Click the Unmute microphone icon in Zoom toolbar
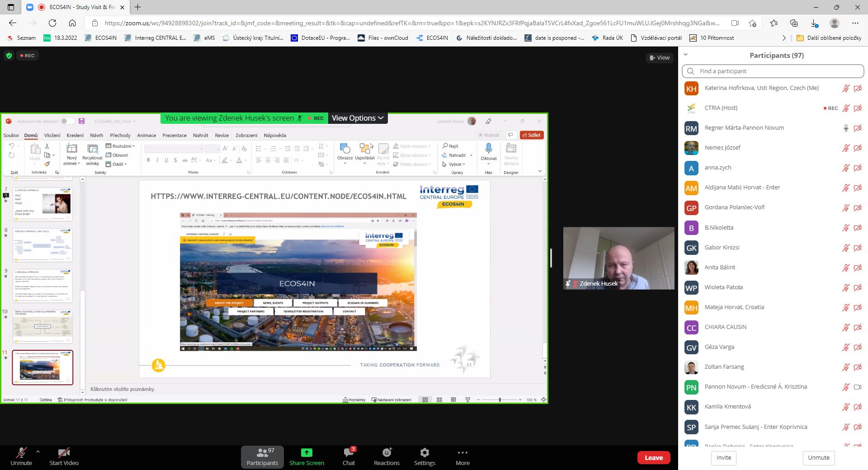Image resolution: width=868 pixels, height=470 pixels. [x=21, y=452]
